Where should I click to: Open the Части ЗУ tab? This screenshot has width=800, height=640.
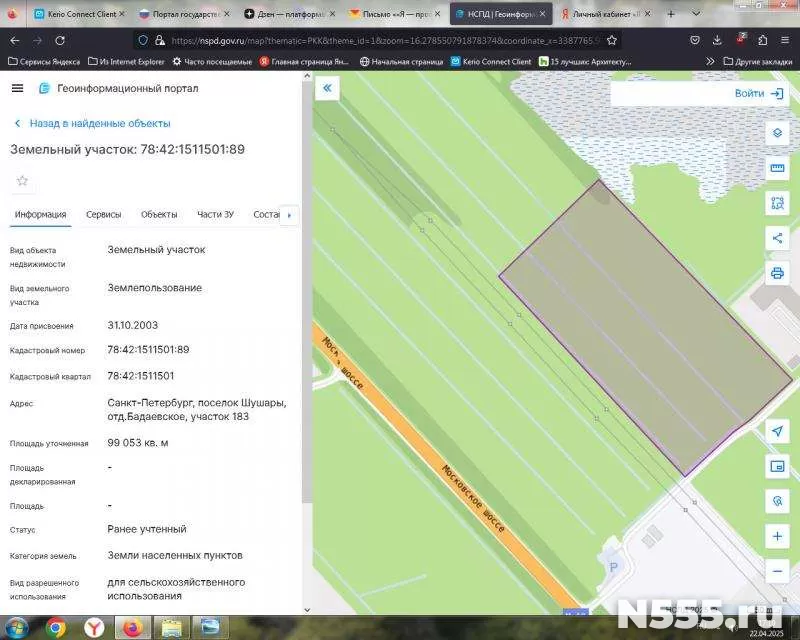point(215,214)
